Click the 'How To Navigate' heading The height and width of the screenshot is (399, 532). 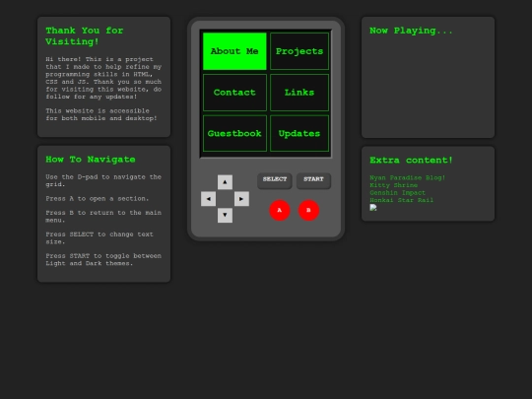pyautogui.click(x=91, y=160)
